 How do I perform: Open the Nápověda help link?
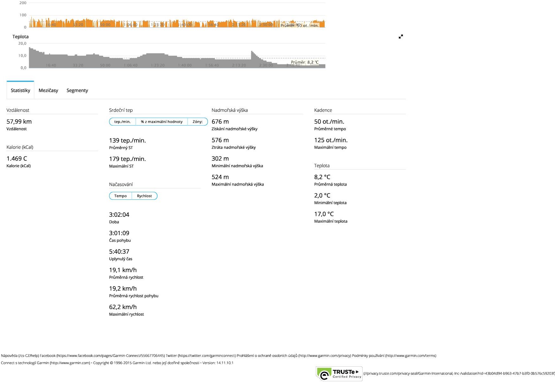[x=20, y=356]
